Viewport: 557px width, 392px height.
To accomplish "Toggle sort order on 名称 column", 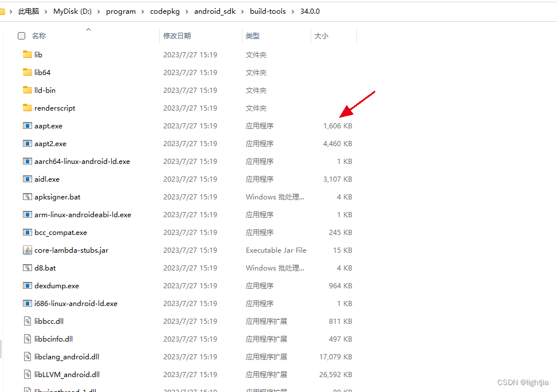I will point(38,35).
